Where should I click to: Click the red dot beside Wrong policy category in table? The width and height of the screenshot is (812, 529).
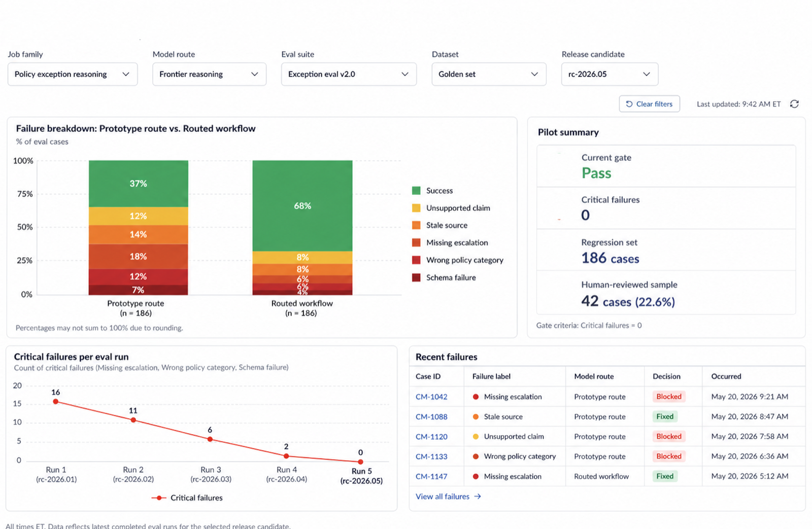pyautogui.click(x=476, y=456)
